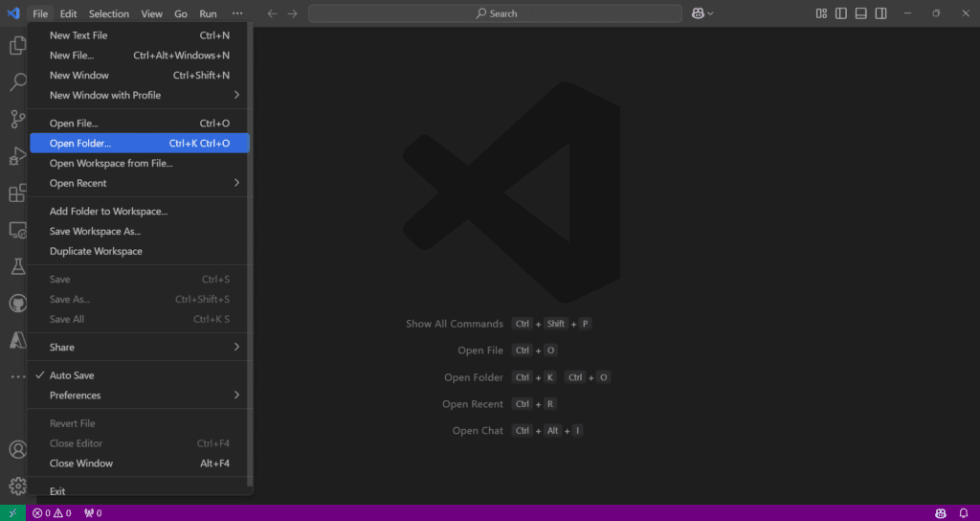The image size is (980, 521).
Task: Show errors and warnings in status bar
Action: (52, 513)
